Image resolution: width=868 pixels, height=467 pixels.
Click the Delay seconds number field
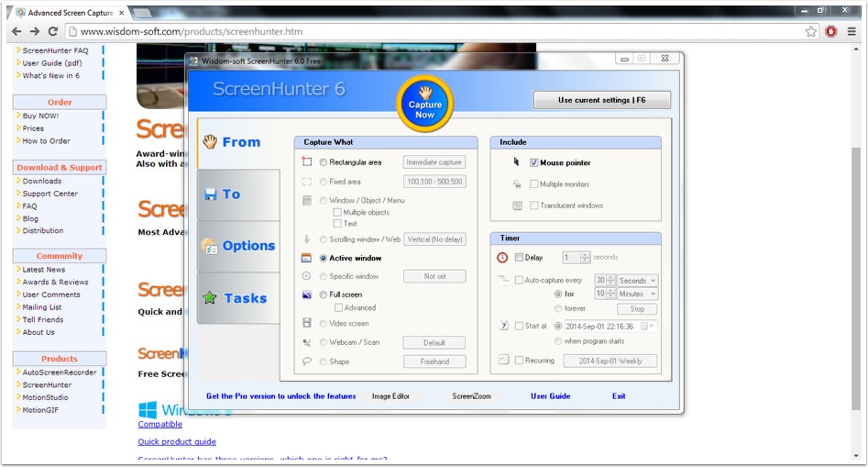pyautogui.click(x=570, y=258)
